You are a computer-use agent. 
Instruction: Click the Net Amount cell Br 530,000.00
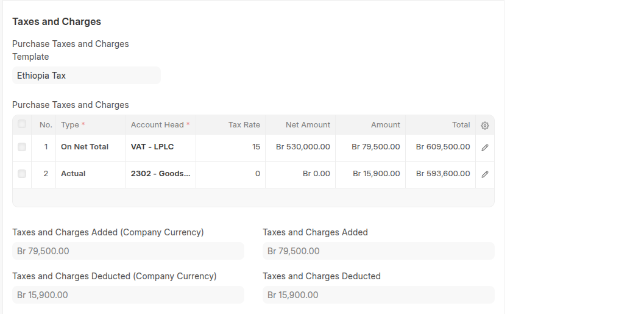(300, 147)
